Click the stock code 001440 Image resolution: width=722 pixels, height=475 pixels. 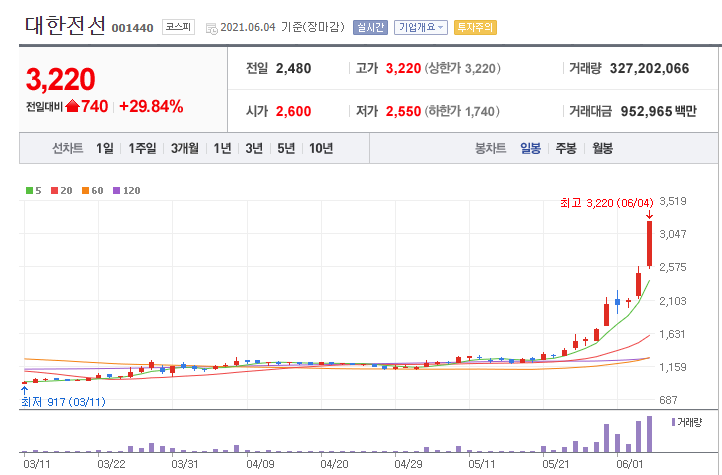pyautogui.click(x=132, y=28)
